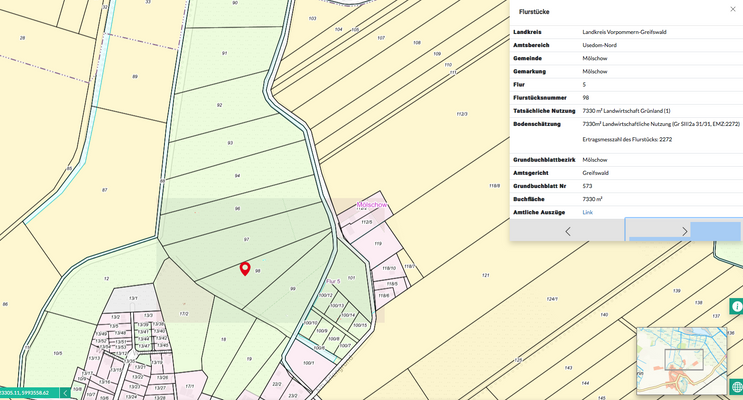Screen dimensions: 743x400
Task: Click the globe icon at bottom right
Action: click(735, 387)
